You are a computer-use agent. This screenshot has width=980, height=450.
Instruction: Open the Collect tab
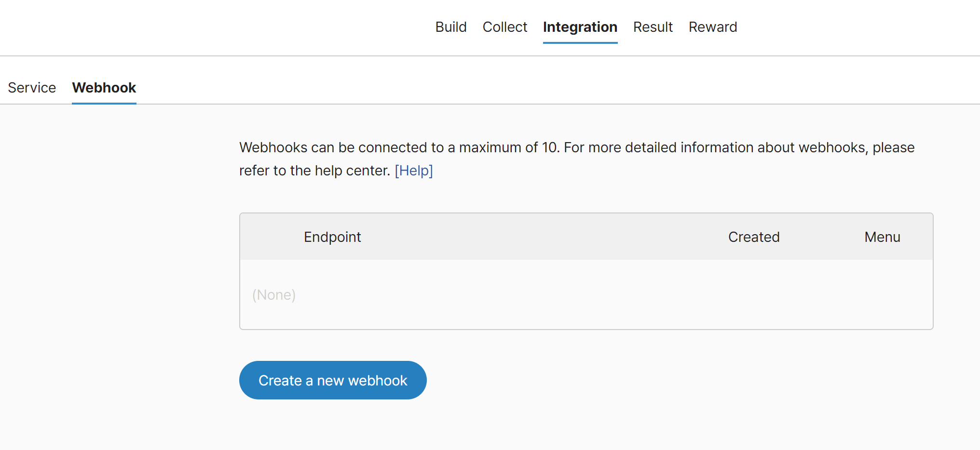coord(504,27)
